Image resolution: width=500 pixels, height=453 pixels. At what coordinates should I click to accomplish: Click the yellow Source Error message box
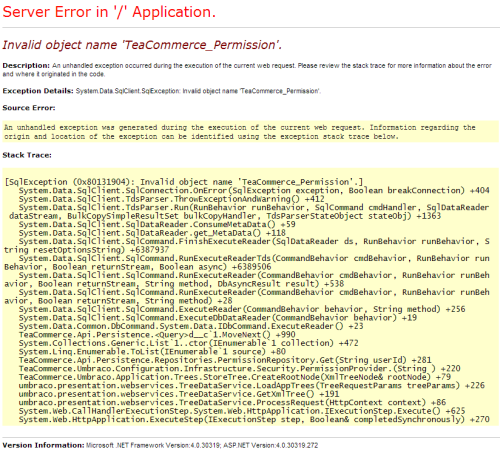tap(250, 132)
